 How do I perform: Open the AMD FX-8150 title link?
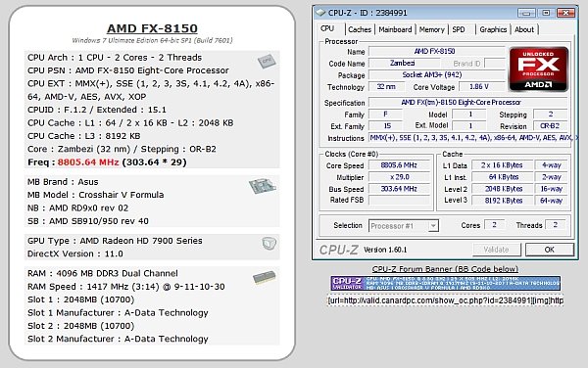[152, 28]
